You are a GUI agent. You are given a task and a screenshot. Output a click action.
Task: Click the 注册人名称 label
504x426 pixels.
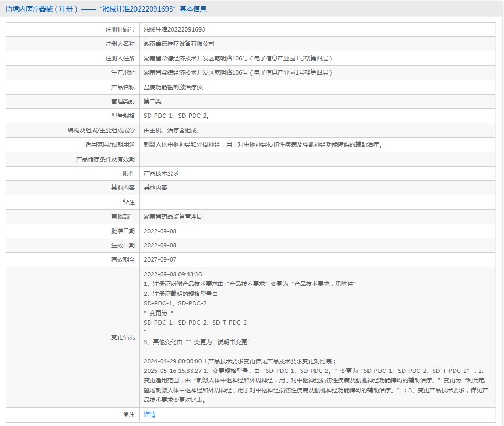coord(120,44)
